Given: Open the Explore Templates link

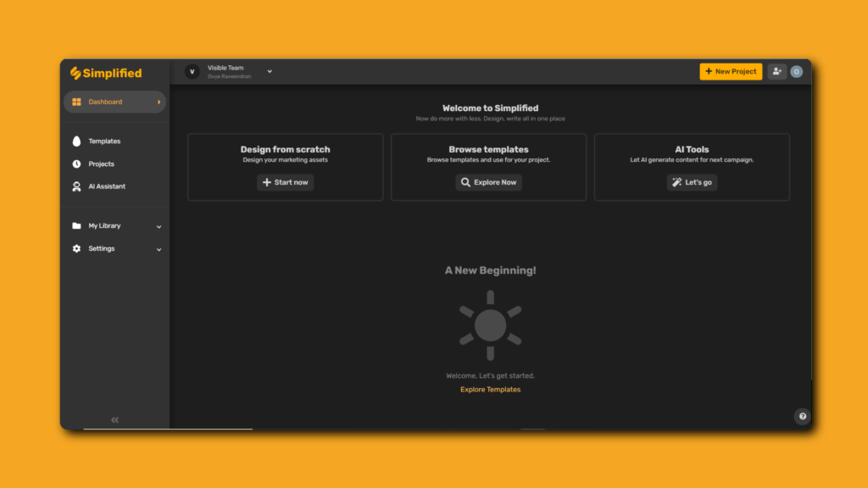Looking at the screenshot, I should (x=491, y=390).
